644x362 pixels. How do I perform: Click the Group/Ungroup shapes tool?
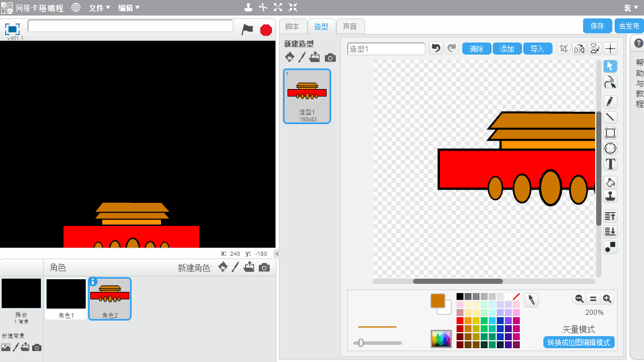(610, 247)
